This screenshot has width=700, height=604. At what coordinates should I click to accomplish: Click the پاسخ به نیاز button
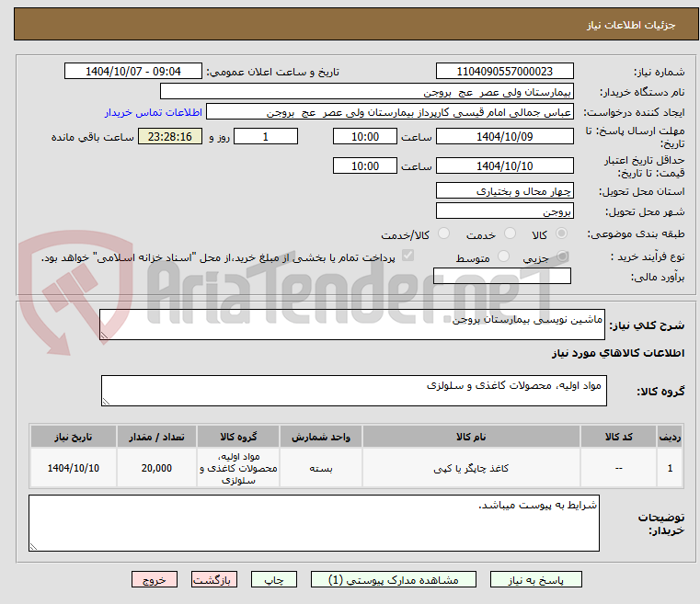(535, 579)
